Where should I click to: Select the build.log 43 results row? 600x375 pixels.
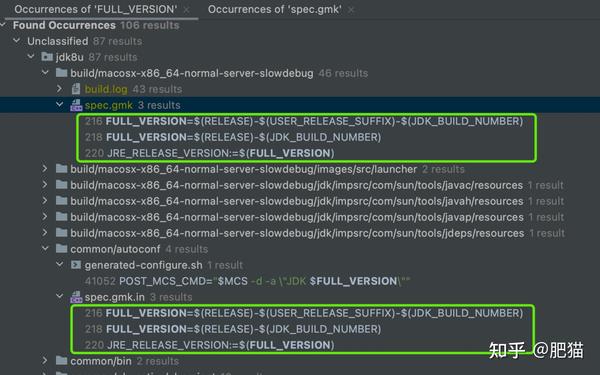click(300, 89)
